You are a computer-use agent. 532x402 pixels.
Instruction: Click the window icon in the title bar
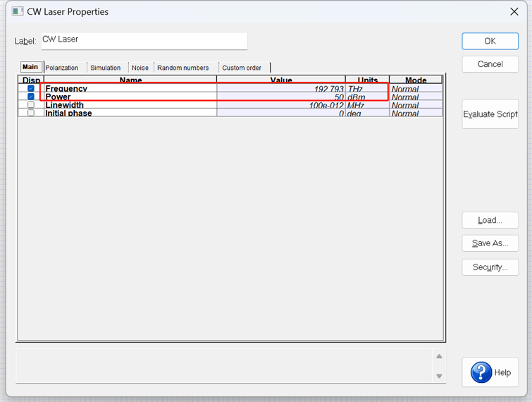[x=18, y=11]
